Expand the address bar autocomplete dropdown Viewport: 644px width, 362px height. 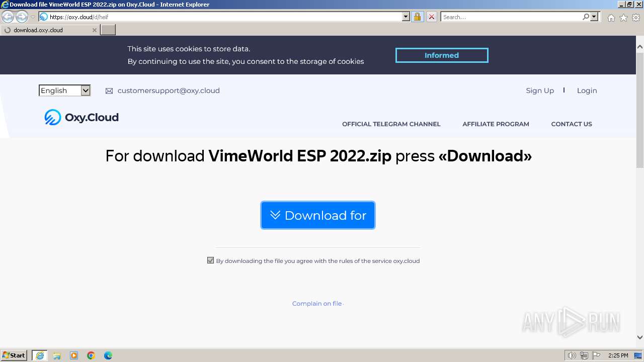click(x=406, y=17)
